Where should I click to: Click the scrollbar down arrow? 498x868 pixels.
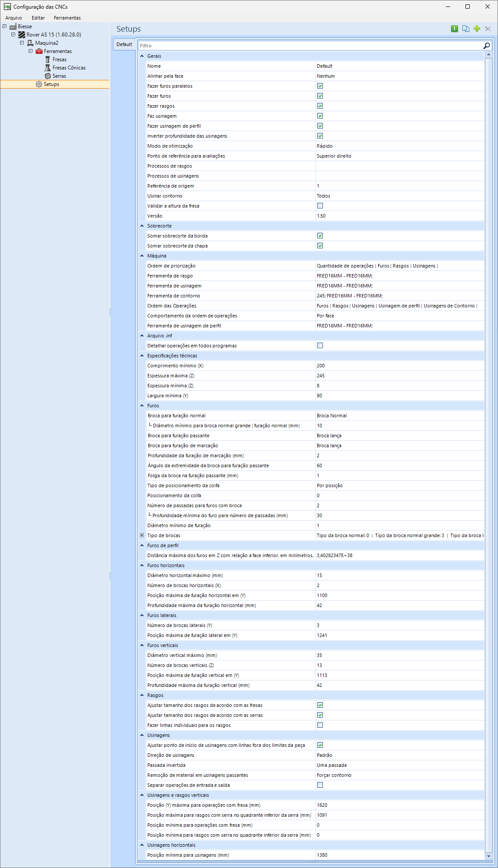click(488, 856)
